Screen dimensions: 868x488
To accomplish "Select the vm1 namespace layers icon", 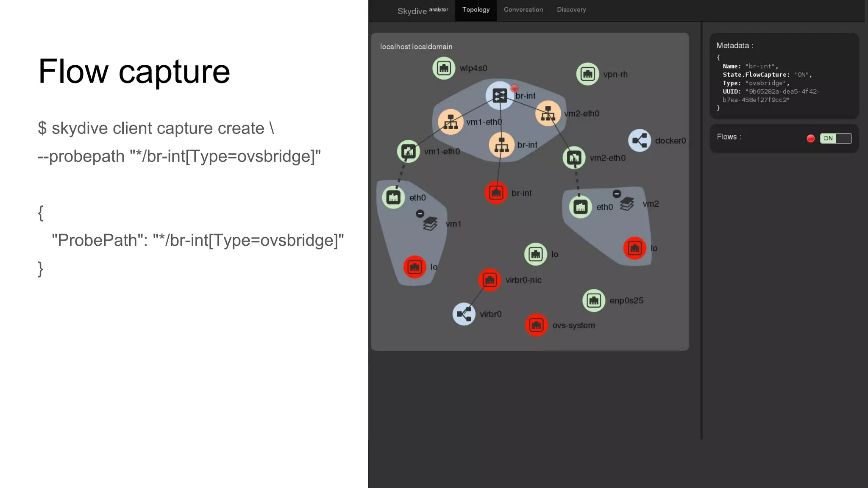I will tap(430, 224).
